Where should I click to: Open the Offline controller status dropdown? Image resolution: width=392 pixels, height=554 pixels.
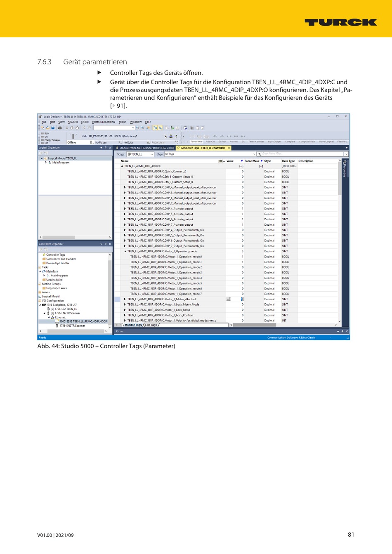tap(92, 142)
